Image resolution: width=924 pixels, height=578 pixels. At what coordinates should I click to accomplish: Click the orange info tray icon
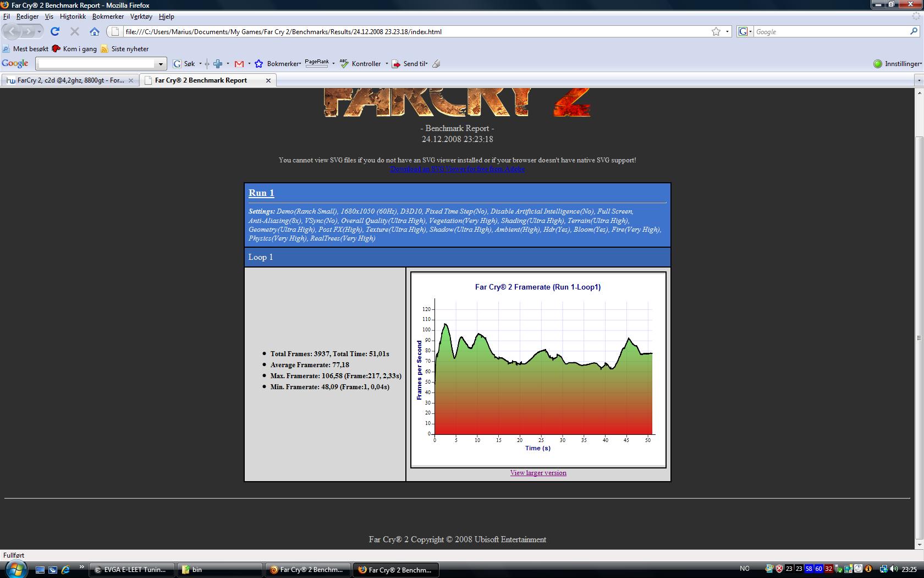[x=869, y=569]
